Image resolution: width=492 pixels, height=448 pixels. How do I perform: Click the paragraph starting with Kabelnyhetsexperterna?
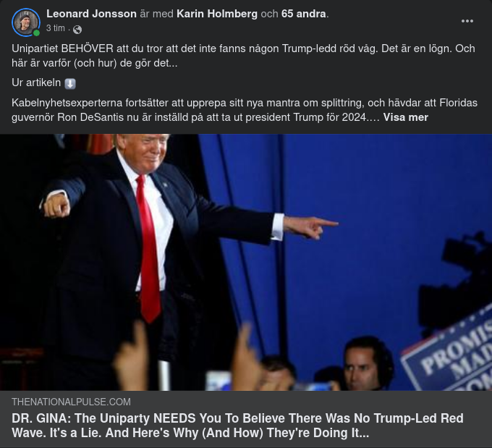coord(245,110)
